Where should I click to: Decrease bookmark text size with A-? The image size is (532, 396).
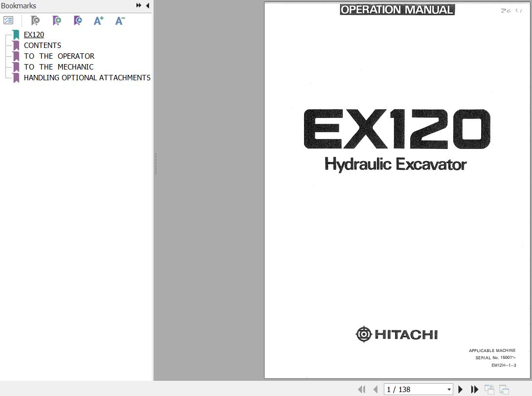[120, 21]
